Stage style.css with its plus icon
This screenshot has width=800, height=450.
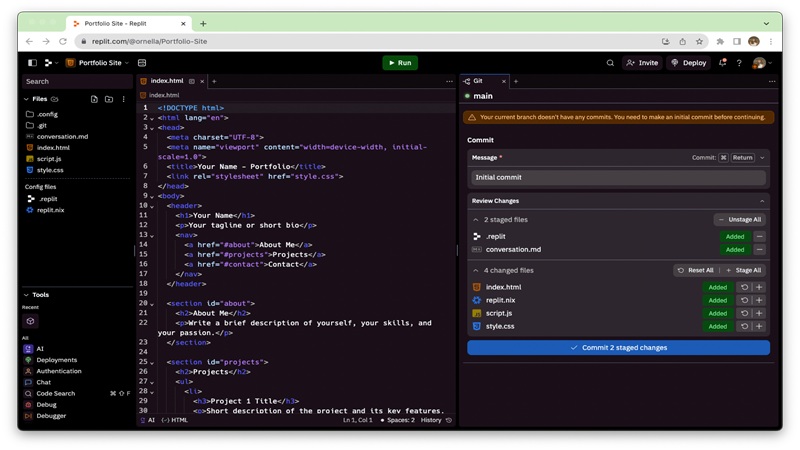point(759,326)
